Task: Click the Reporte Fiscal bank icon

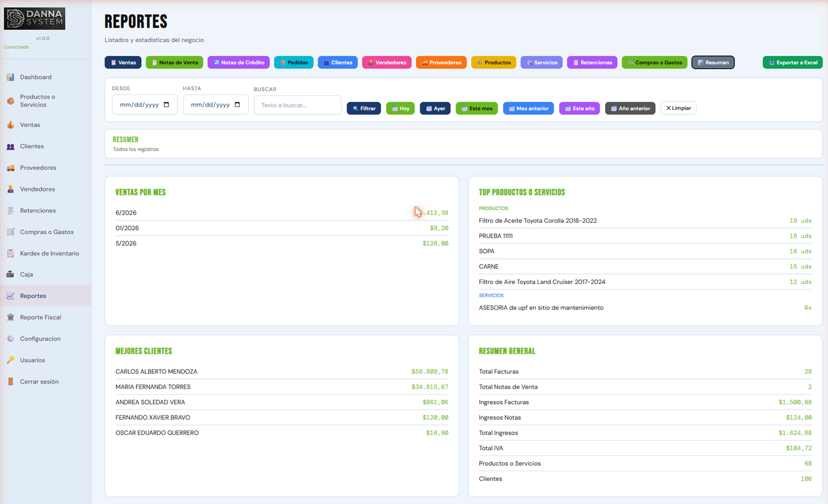Action: pos(10,317)
